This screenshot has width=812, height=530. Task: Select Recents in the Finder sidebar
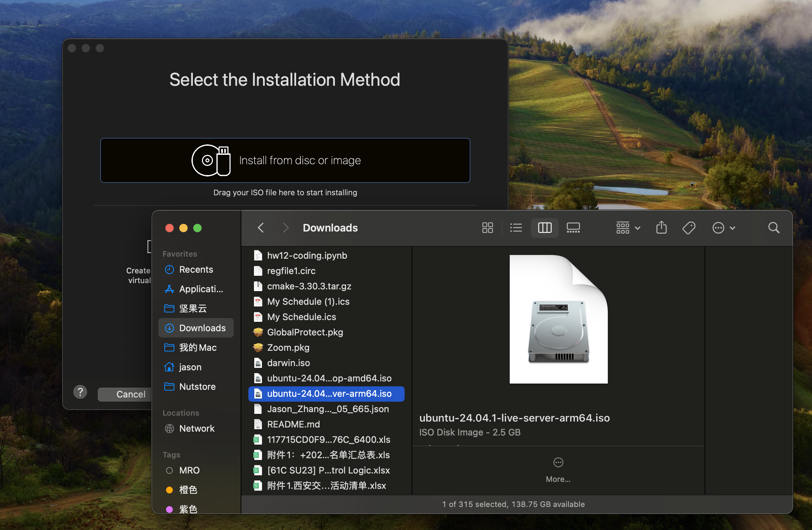(x=196, y=269)
